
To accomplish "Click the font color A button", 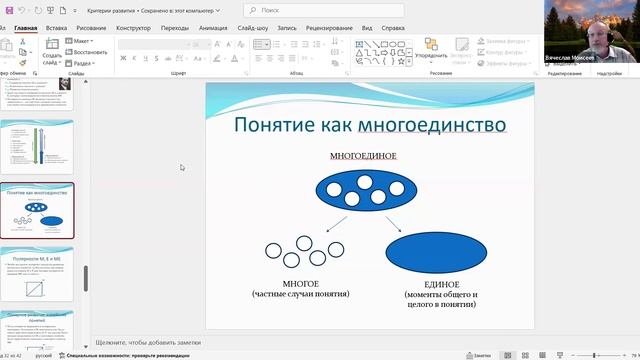I will coord(234,59).
